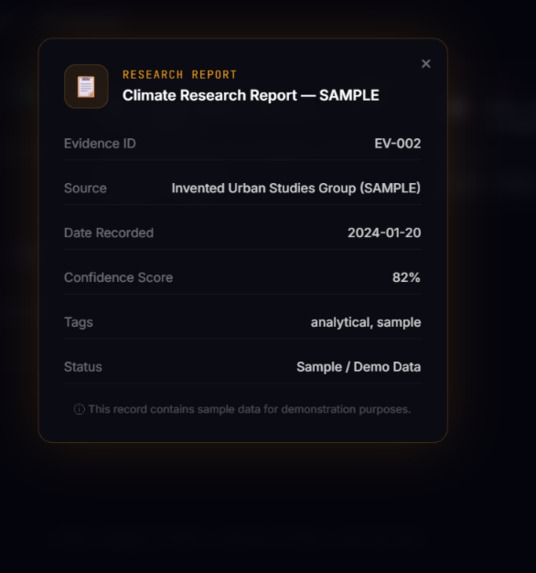Click the Tags field label
This screenshot has width=536, height=573.
tap(79, 322)
